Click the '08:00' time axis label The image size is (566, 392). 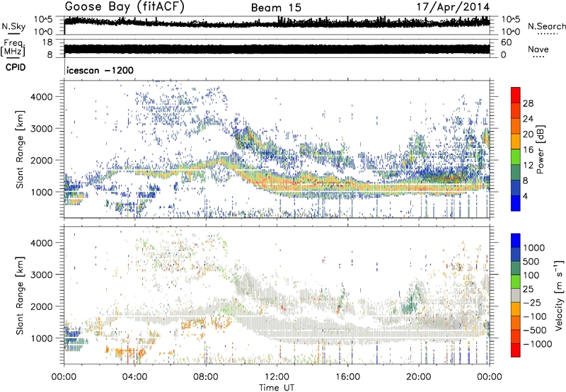206,377
